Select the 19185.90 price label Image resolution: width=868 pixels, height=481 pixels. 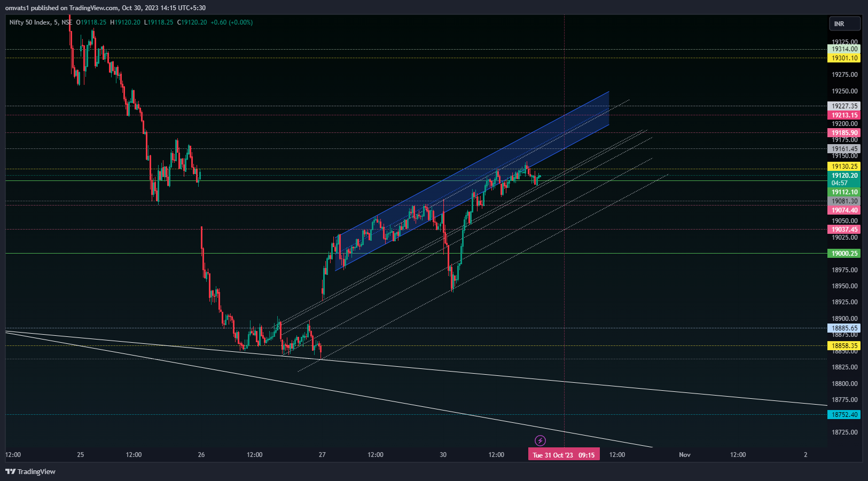pos(844,133)
